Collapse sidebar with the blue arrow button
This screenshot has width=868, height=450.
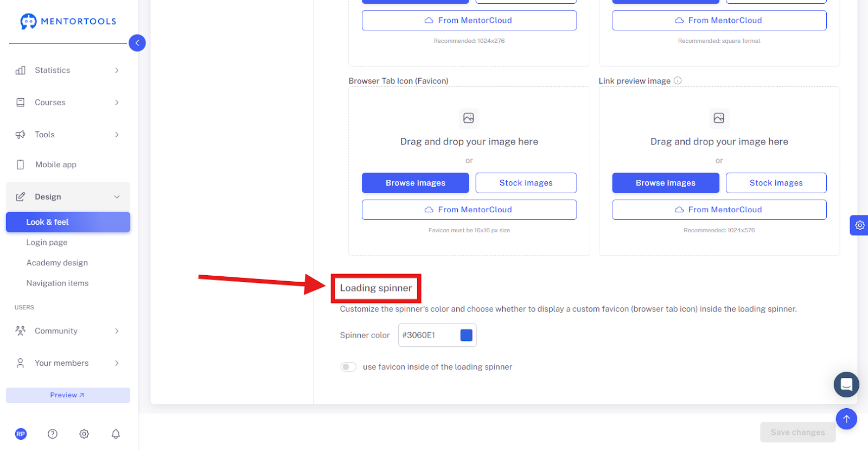[137, 43]
